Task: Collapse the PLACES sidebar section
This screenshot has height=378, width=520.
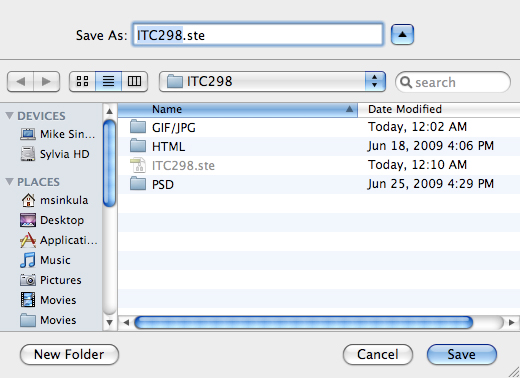Action: (x=10, y=182)
